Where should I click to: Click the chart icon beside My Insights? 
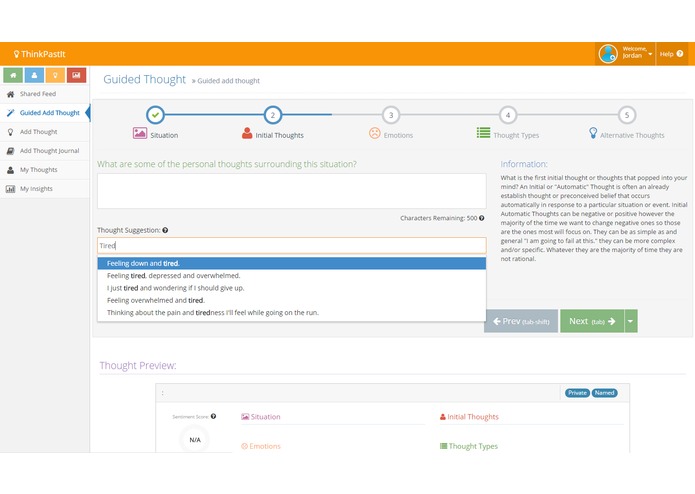click(10, 189)
